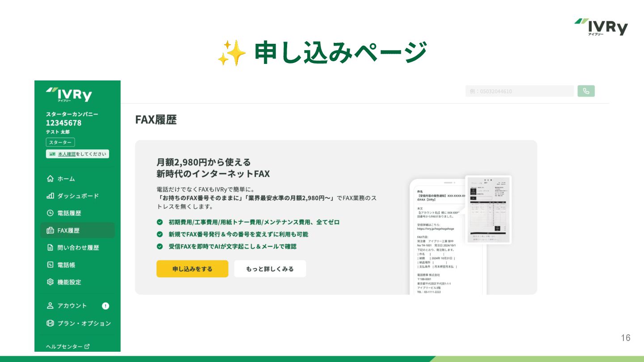
Task: Click the gear icon beside 機能設定
Action: (x=50, y=282)
